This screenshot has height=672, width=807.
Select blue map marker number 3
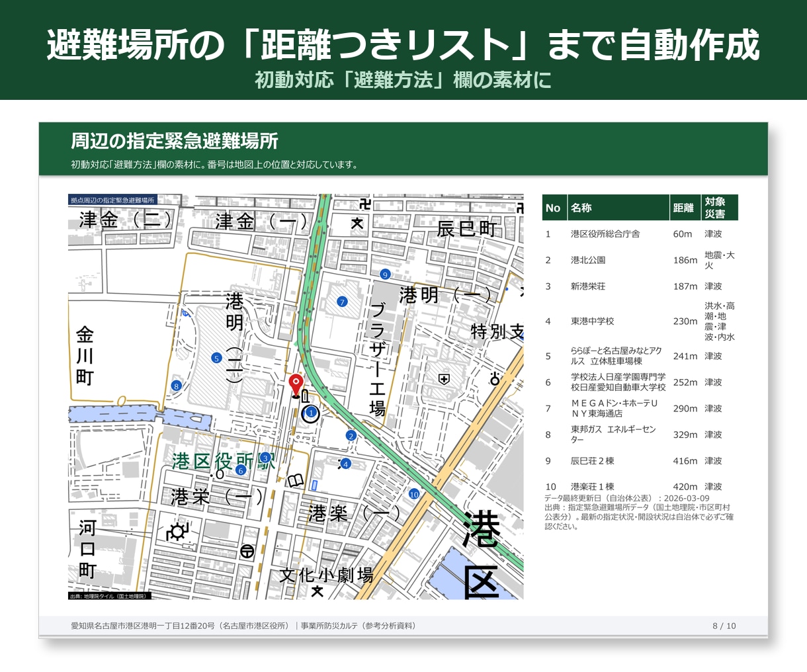265,458
